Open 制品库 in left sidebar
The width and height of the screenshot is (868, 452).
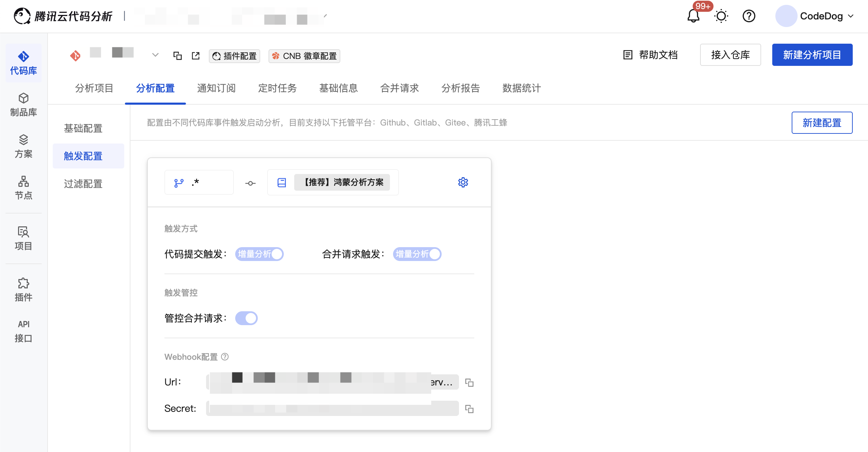click(23, 105)
